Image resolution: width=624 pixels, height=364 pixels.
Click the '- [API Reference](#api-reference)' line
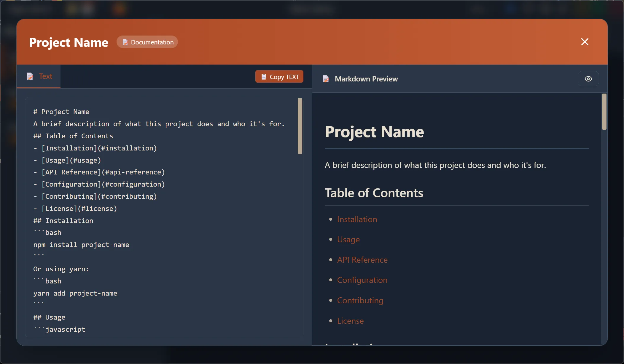[99, 172]
